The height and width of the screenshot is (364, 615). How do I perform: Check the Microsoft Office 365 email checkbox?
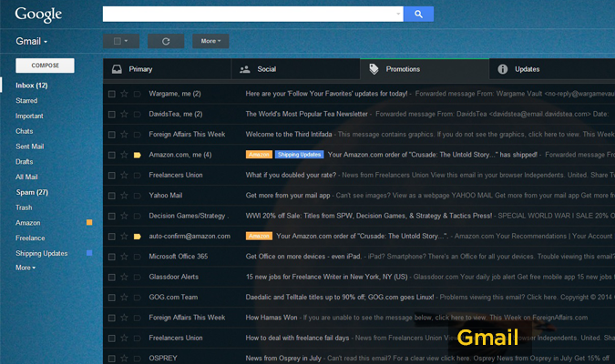tap(112, 257)
